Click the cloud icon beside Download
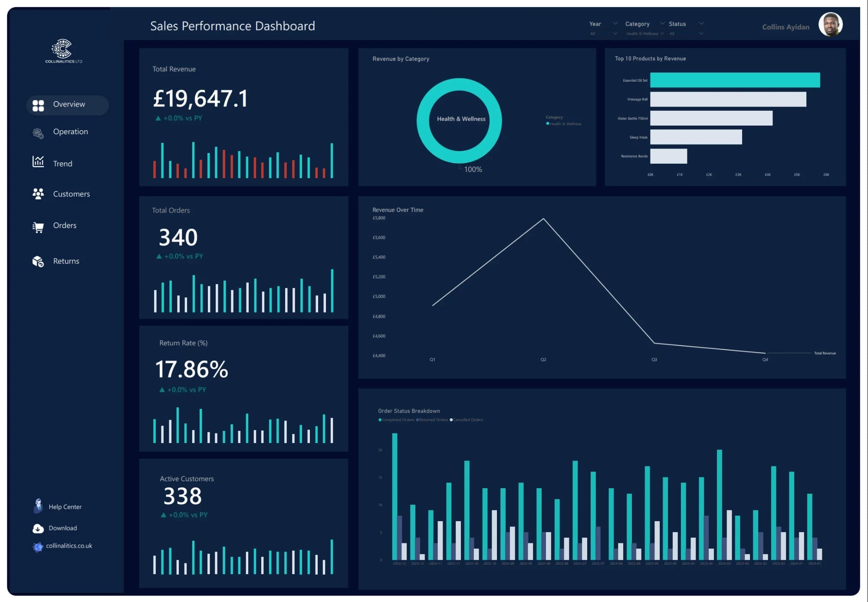This screenshot has width=868, height=602. pos(38,528)
